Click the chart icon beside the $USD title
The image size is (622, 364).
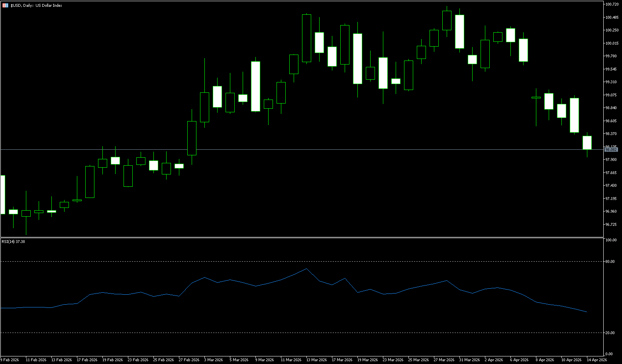pos(5,6)
